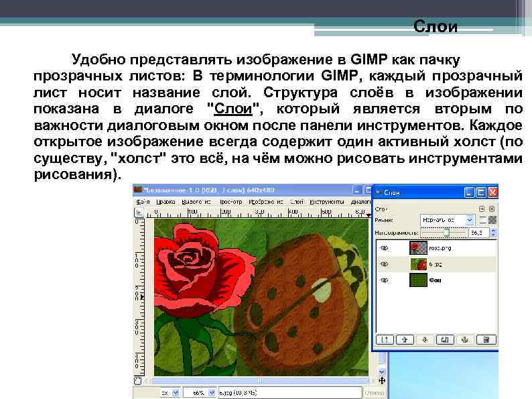Open the Выделение menu
532x399 pixels.
pyautogui.click(x=196, y=202)
